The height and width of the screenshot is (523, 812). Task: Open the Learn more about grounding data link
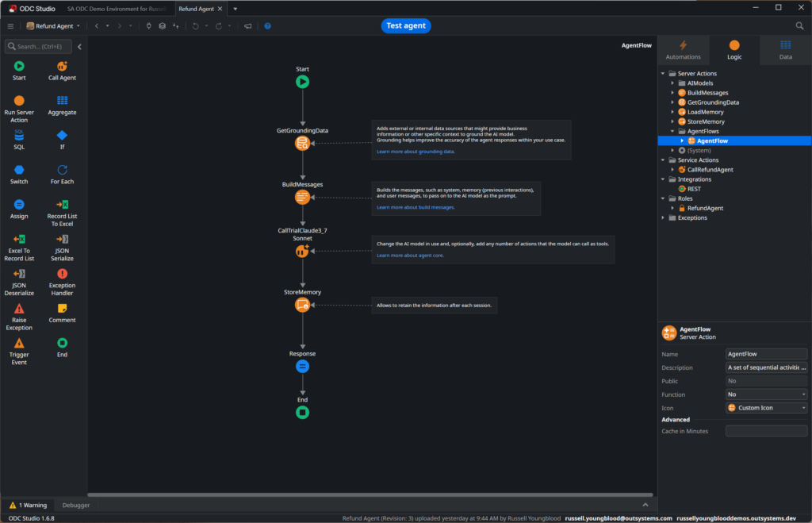coord(416,151)
